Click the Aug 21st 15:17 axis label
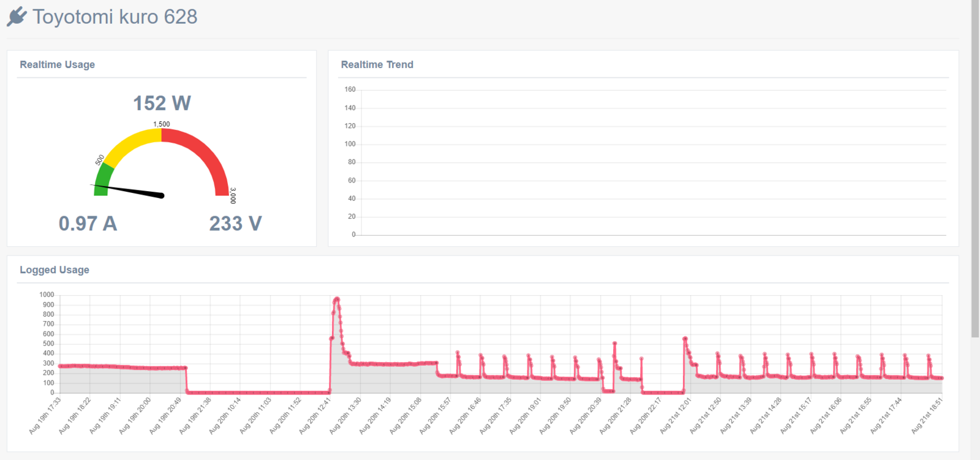Screen dimensions: 980x460 pos(796,416)
